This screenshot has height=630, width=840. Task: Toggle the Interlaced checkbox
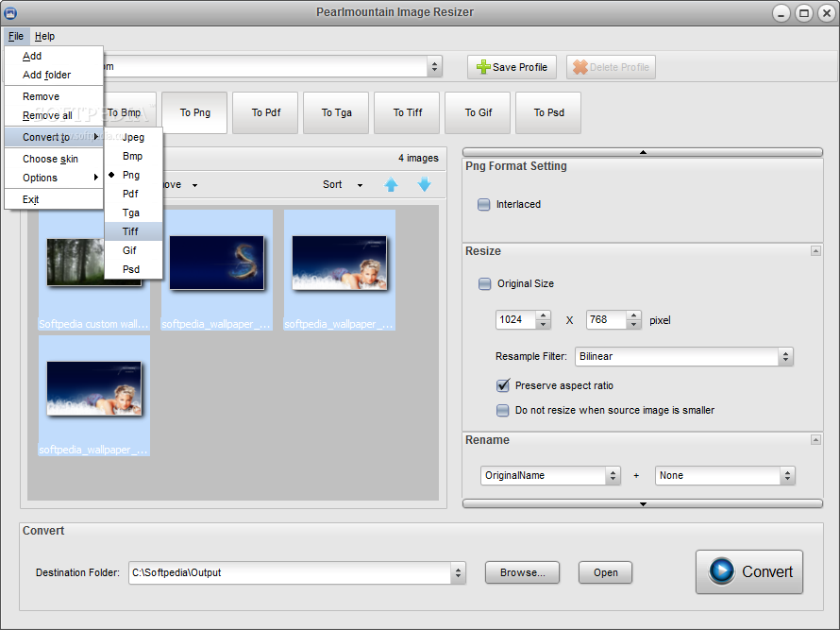[484, 204]
